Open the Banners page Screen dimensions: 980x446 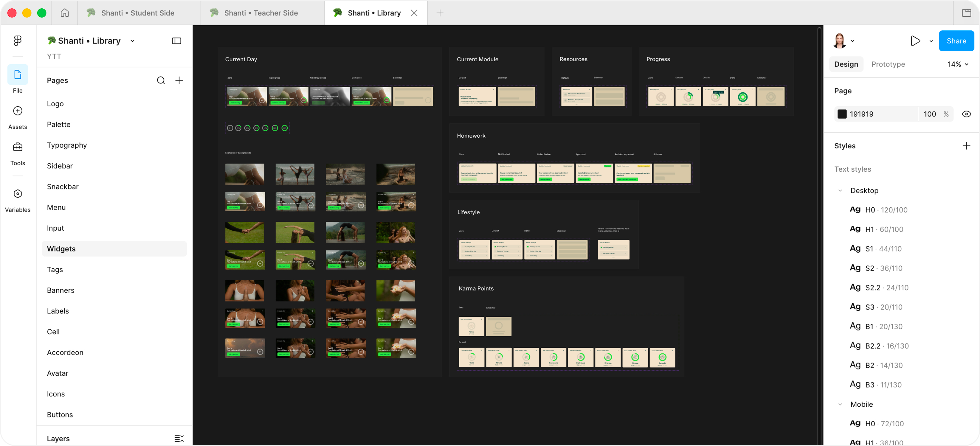pyautogui.click(x=114, y=290)
